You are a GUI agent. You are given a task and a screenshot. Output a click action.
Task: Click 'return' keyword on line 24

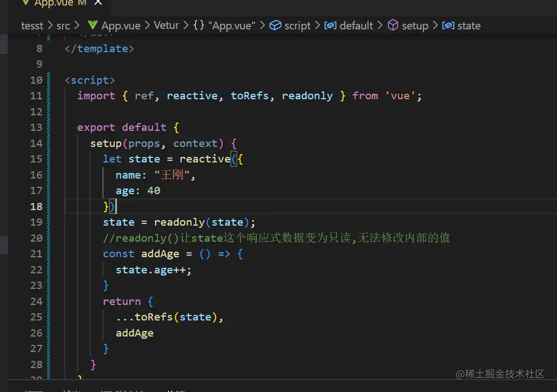pos(122,302)
